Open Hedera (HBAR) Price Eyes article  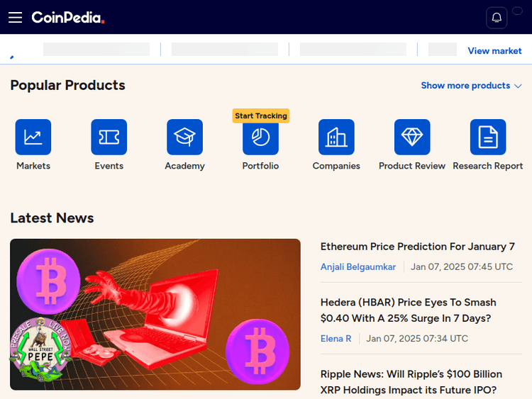click(409, 310)
